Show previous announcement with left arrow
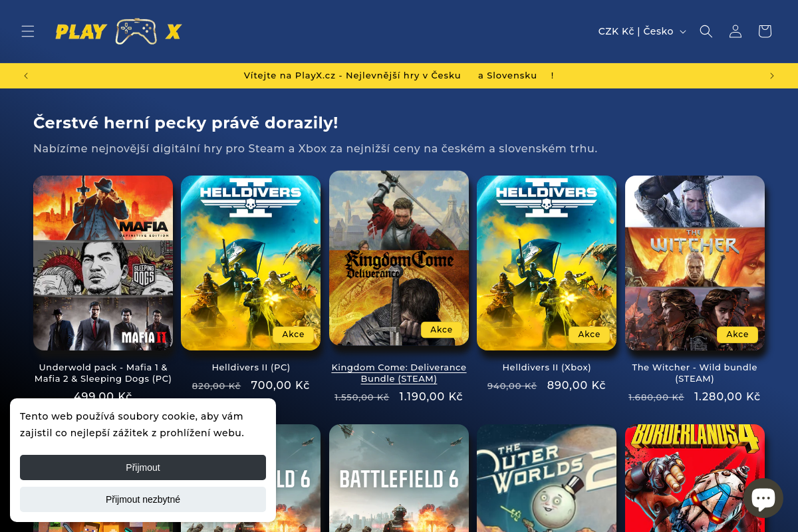The height and width of the screenshot is (532, 798). 26,76
